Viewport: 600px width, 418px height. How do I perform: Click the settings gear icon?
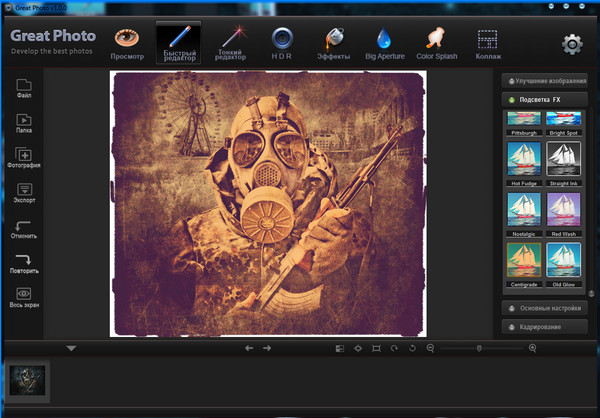(x=571, y=44)
